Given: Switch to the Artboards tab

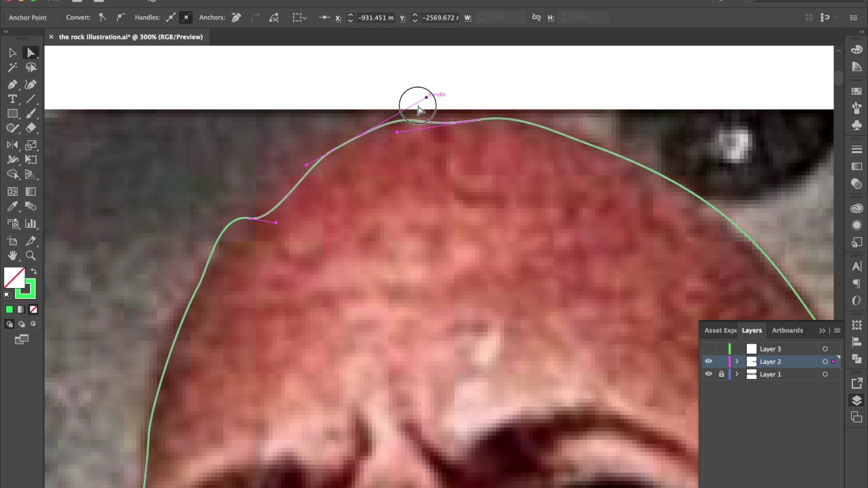Looking at the screenshot, I should [787, 330].
